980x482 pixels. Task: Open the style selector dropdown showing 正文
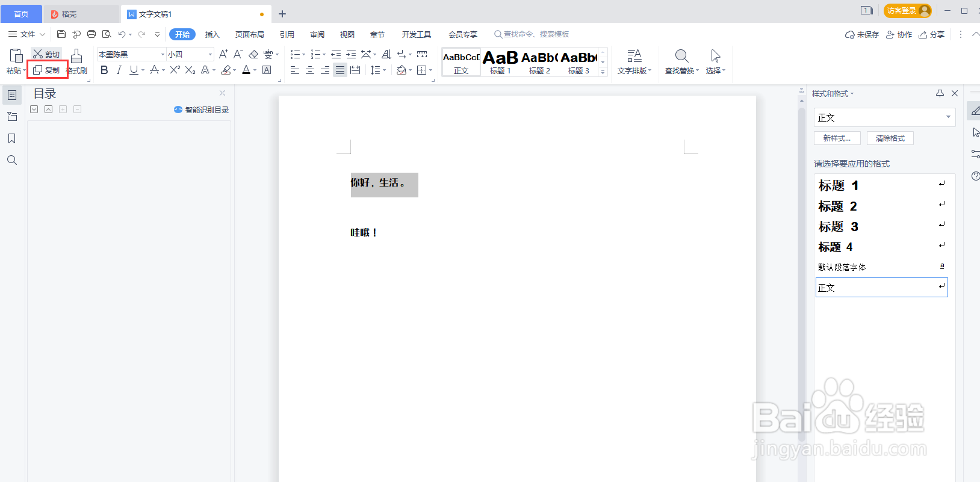pos(884,117)
